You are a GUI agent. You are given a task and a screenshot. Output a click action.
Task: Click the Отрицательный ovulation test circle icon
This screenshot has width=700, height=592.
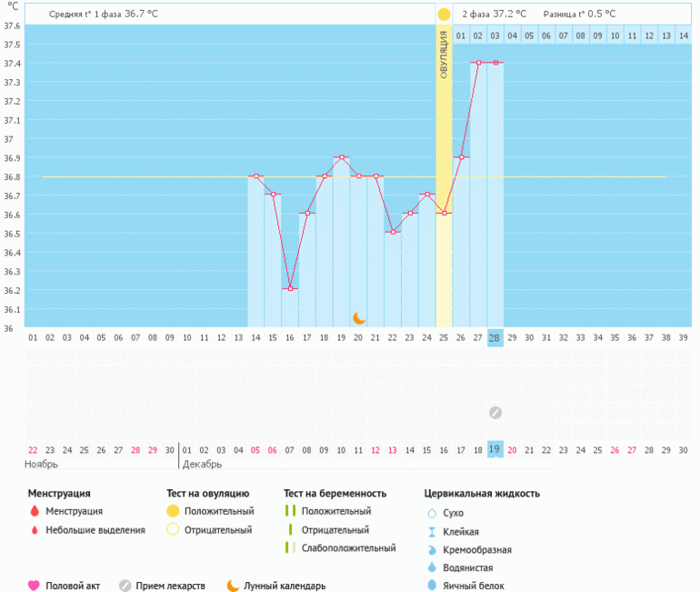[172, 530]
